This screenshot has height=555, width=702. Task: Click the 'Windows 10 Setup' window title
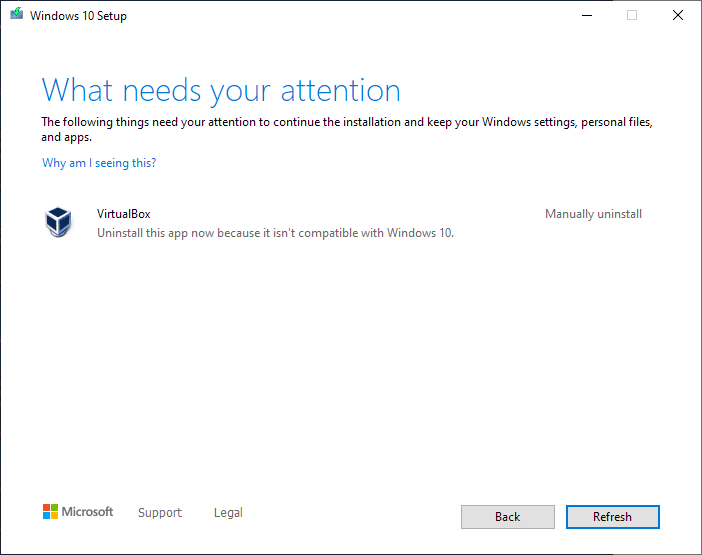[x=78, y=16]
